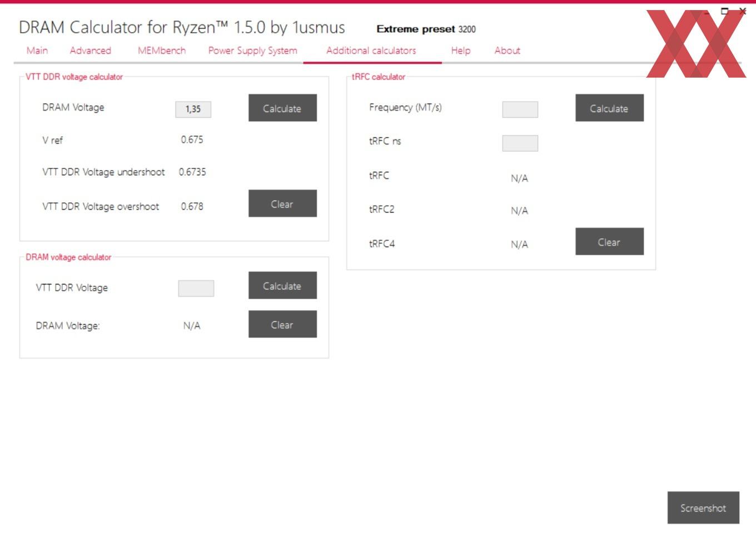Switch to the Advanced tab
The image size is (756, 554).
(x=91, y=51)
